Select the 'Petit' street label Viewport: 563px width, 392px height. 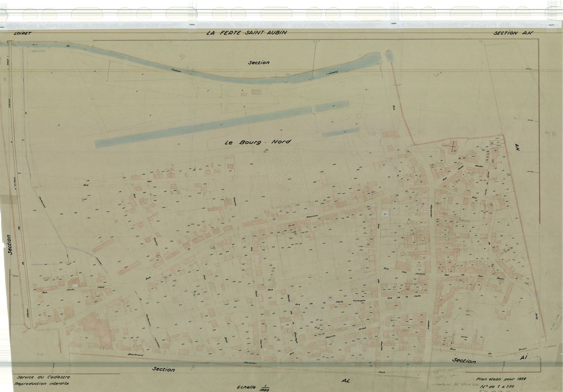[100, 287]
